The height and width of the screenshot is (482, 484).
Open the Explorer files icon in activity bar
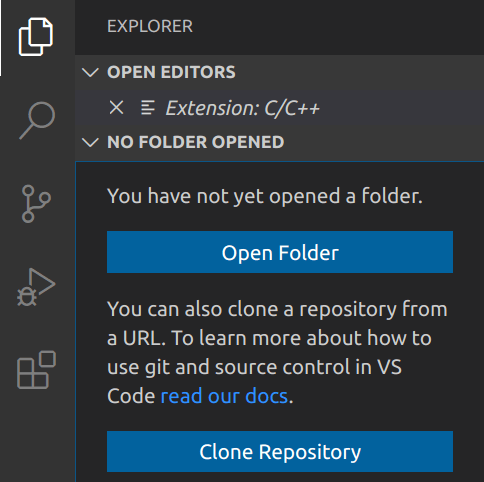tap(36, 37)
